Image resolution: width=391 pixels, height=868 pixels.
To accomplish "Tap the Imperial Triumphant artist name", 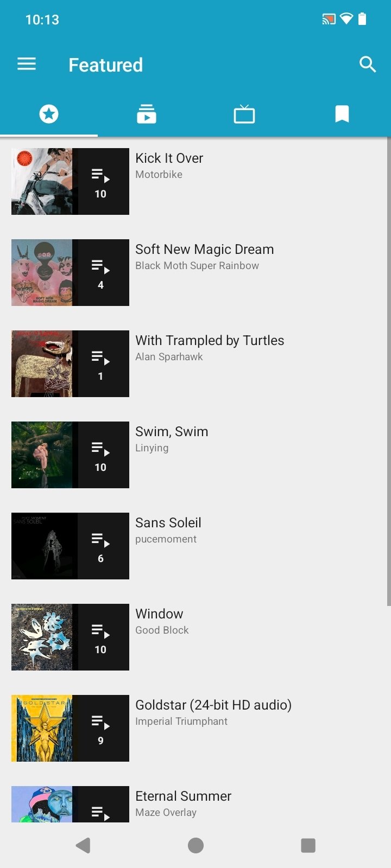I will pyautogui.click(x=181, y=722).
